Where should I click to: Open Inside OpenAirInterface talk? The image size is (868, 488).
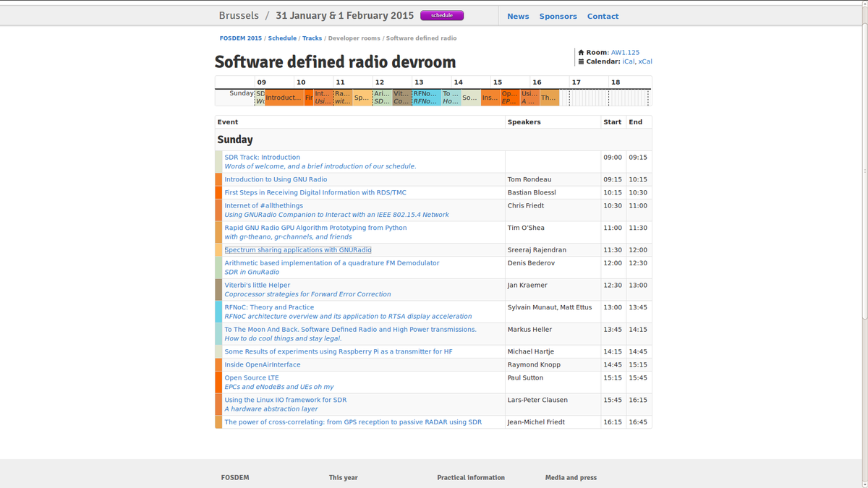tap(263, 364)
